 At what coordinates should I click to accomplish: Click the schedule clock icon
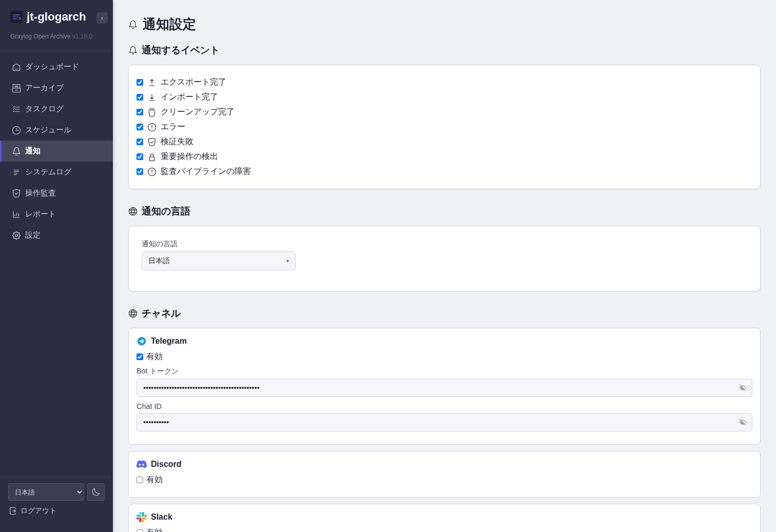click(16, 130)
